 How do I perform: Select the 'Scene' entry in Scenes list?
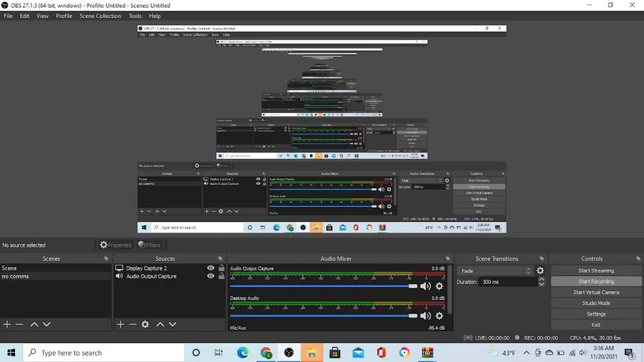pos(55,268)
